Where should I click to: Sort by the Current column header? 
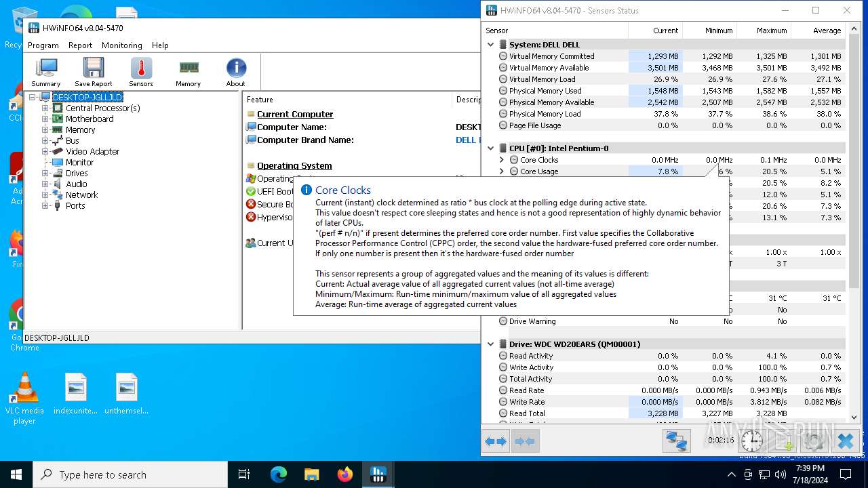(x=655, y=30)
